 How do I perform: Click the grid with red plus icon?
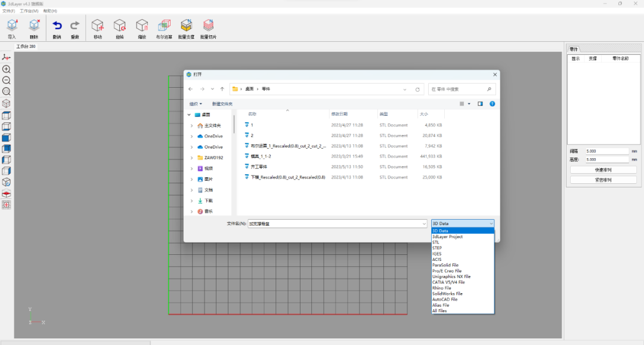pyautogui.click(x=6, y=205)
